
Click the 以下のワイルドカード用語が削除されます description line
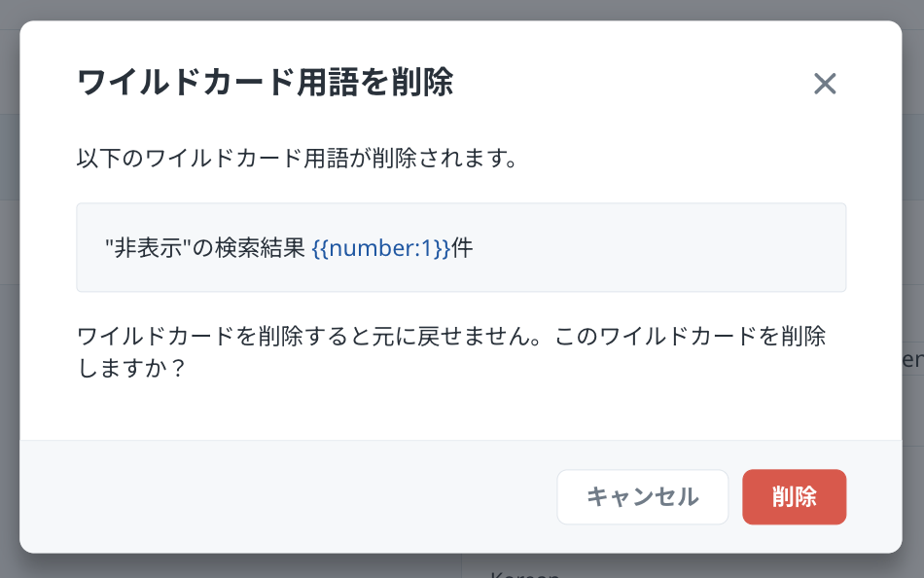(x=296, y=159)
